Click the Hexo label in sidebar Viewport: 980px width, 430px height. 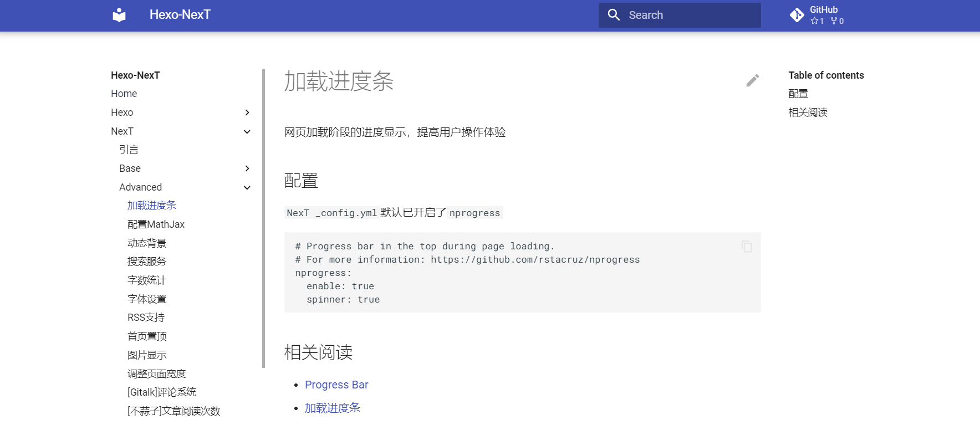(122, 112)
